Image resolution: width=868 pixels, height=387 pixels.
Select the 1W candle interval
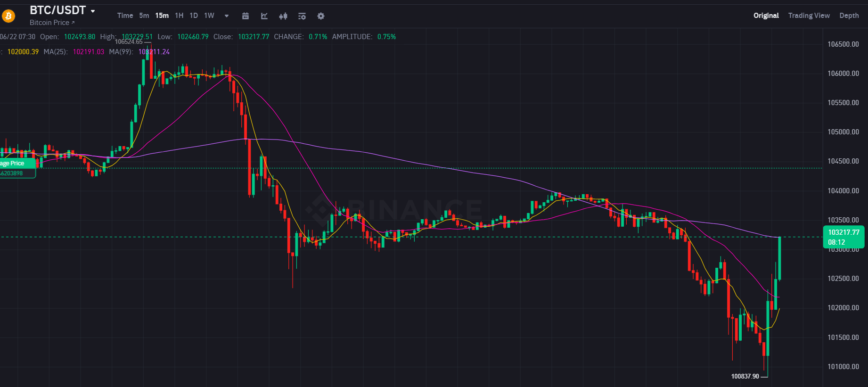[209, 16]
